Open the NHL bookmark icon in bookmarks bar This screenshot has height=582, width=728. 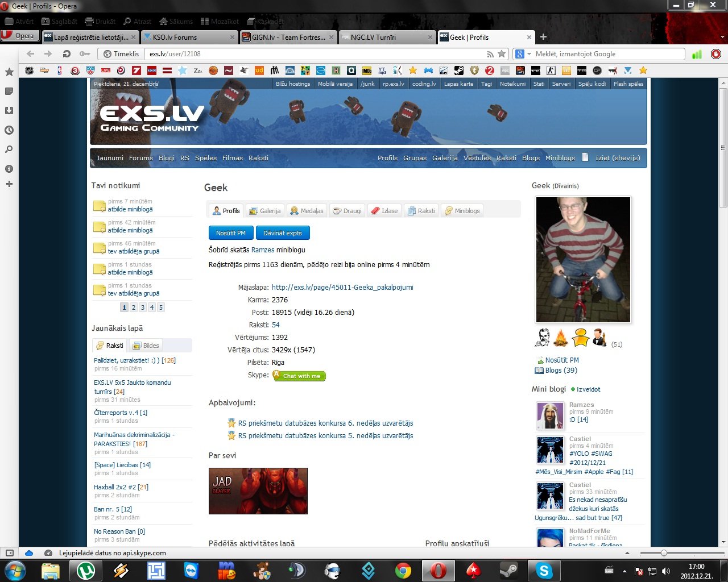(x=29, y=70)
